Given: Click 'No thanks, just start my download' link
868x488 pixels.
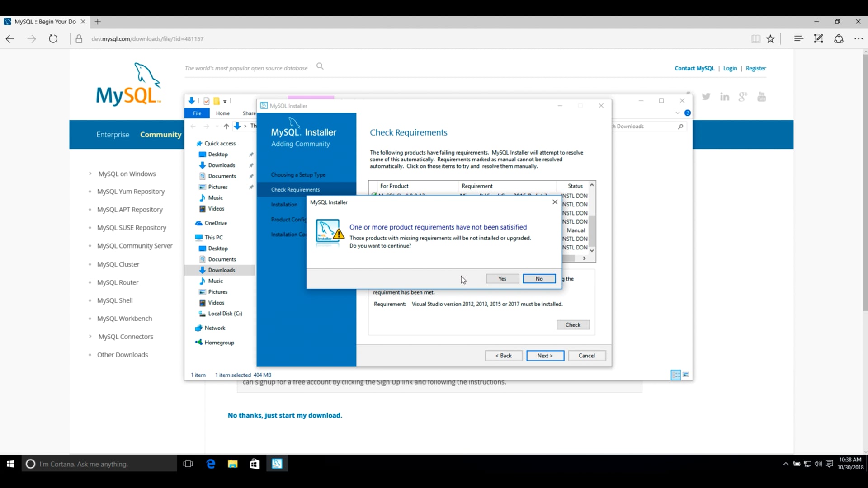Looking at the screenshot, I should [285, 415].
